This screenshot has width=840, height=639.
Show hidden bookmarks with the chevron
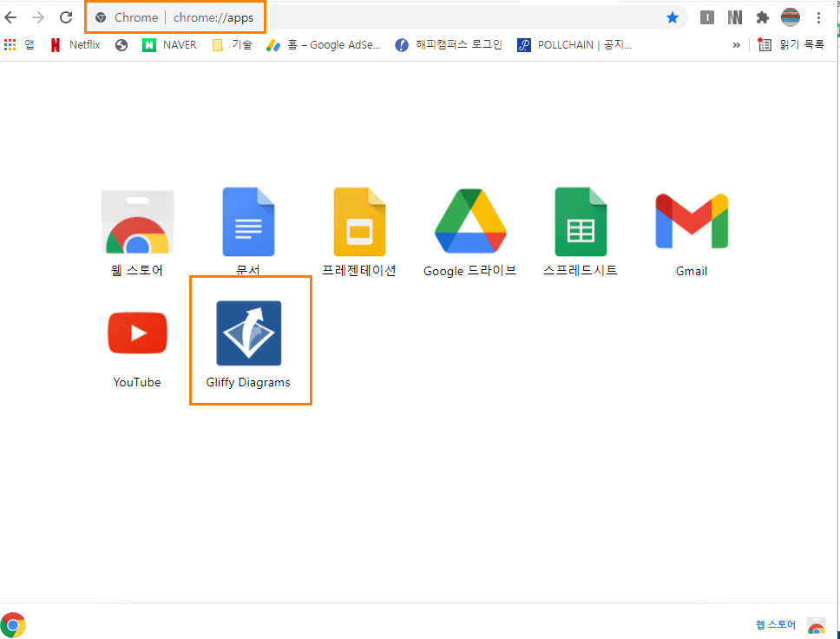[737, 45]
